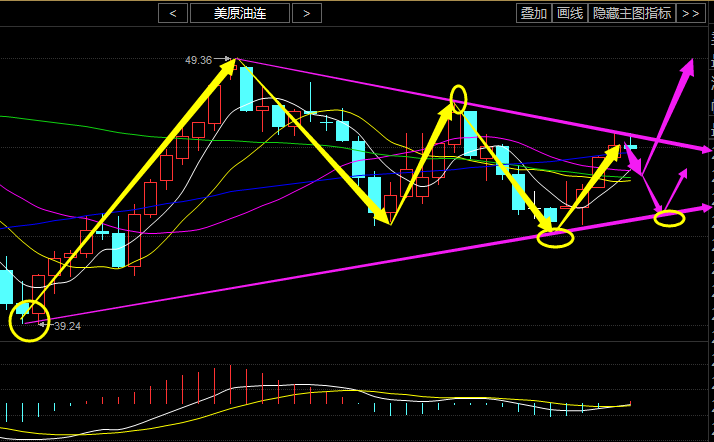Click the small magenta rebound arrow head
This screenshot has width=714, height=442.
click(684, 174)
